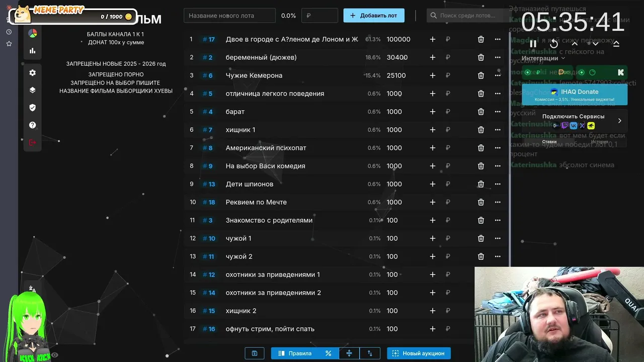Delete lot хищник 1 with trash icon
644x362 pixels.
[481, 130]
